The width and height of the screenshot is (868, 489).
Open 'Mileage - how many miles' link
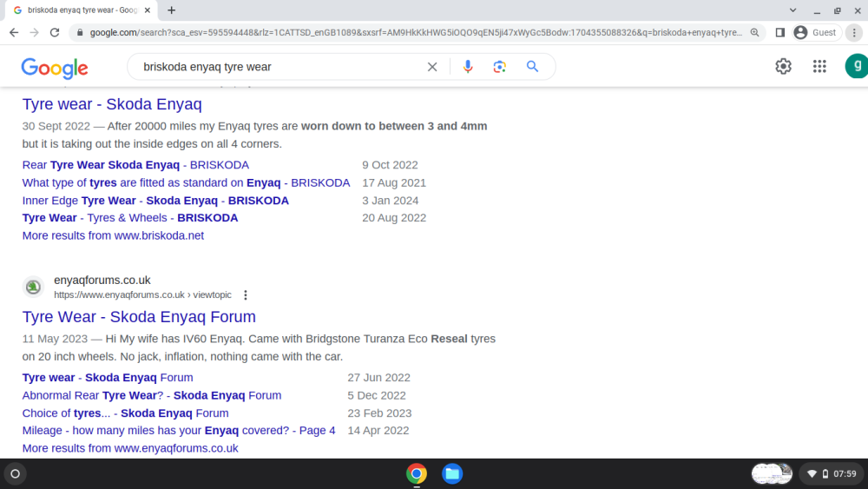(x=179, y=430)
